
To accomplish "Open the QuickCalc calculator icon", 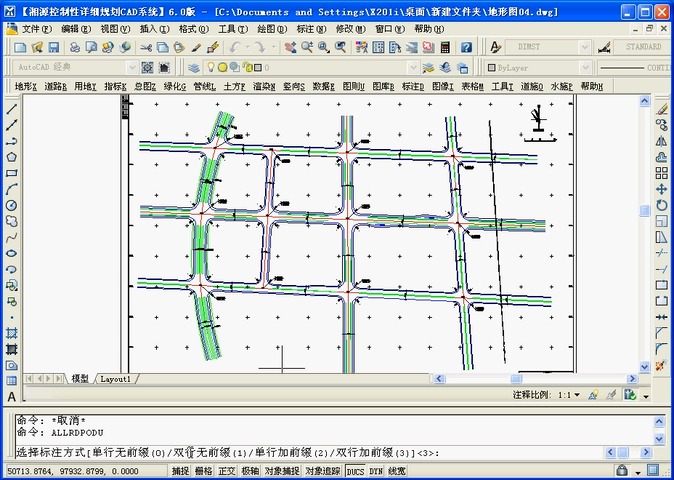I will pyautogui.click(x=445, y=47).
